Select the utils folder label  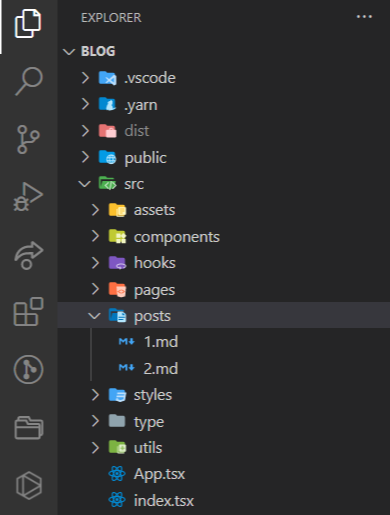pyautogui.click(x=148, y=448)
